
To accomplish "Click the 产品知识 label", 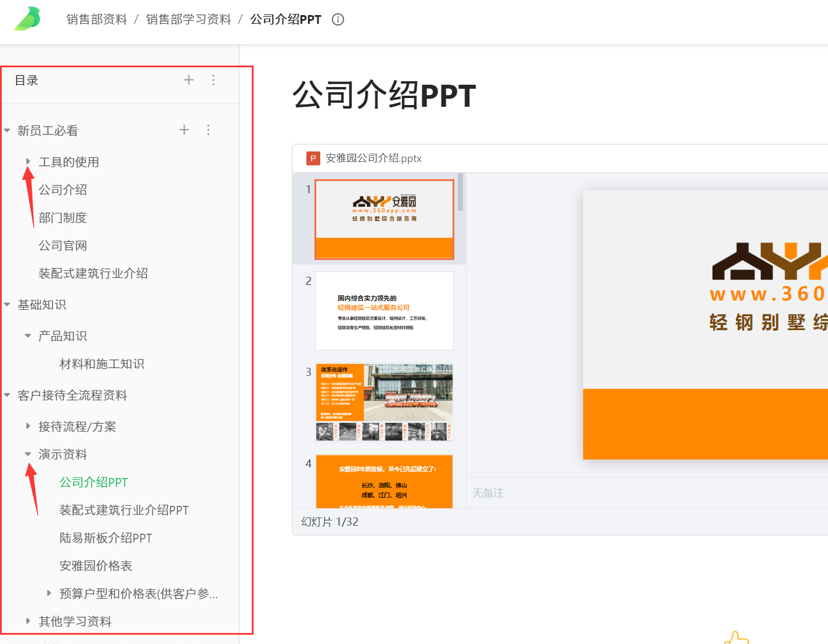I will tap(63, 336).
